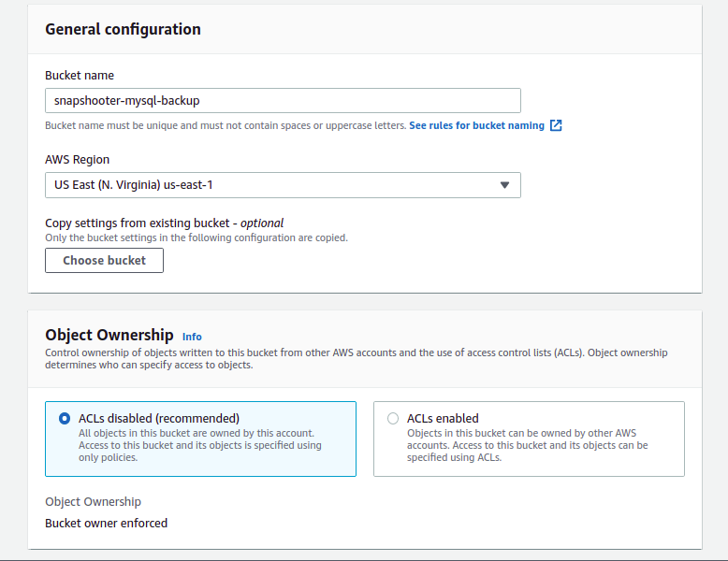The image size is (728, 561).
Task: Click the Object Ownership description paragraph
Action: tap(356, 359)
